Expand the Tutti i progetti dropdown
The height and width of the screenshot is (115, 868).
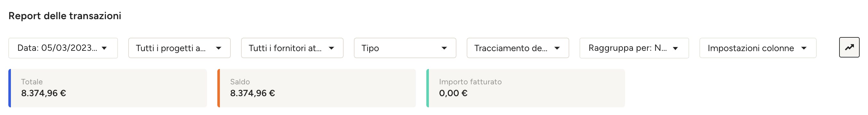pos(179,48)
